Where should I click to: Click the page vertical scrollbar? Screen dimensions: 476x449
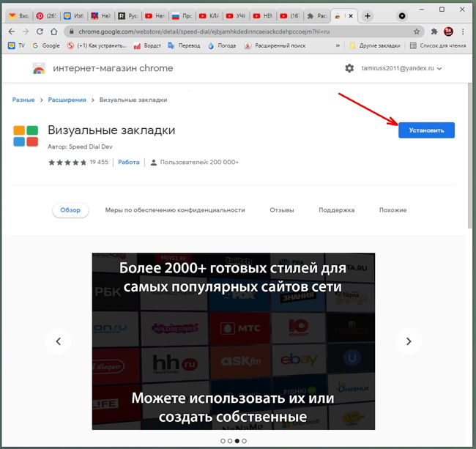tap(470, 156)
